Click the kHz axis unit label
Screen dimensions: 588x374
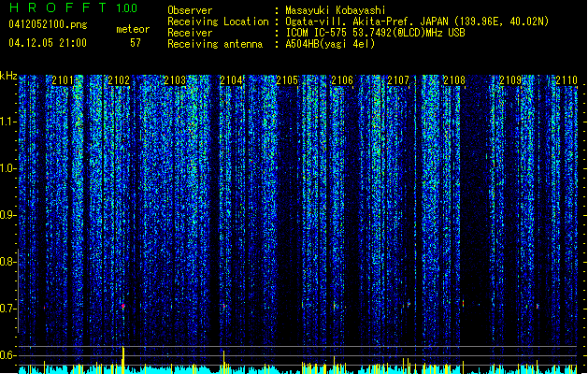pyautogui.click(x=8, y=76)
